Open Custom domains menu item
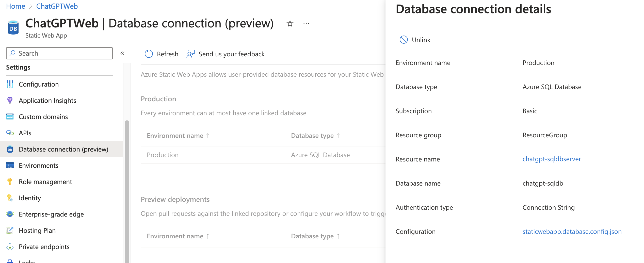Screen dimensions: 644x263 coord(61,117)
